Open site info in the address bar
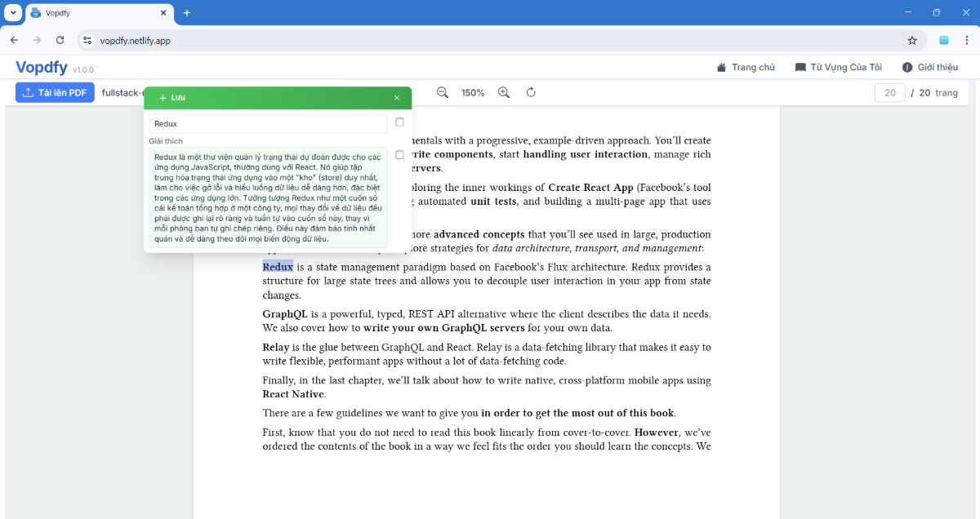The image size is (980, 519). 87,39
